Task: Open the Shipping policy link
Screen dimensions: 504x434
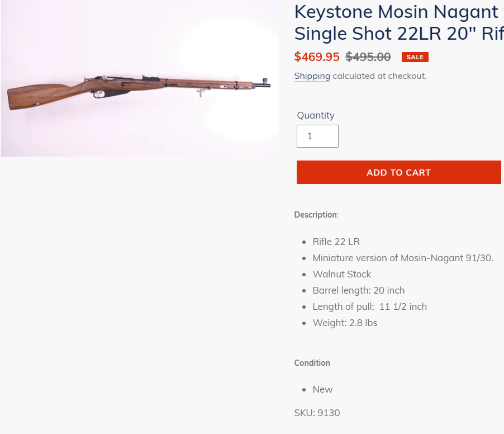Action: point(312,76)
